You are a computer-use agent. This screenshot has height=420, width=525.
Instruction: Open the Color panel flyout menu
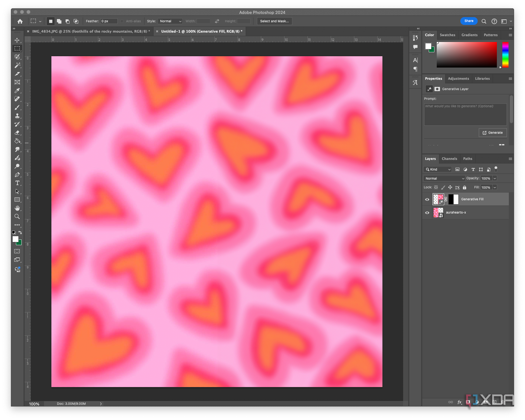pos(510,35)
